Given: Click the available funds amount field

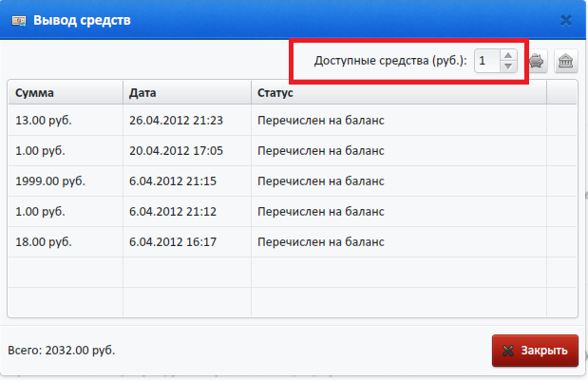Looking at the screenshot, I should (487, 61).
